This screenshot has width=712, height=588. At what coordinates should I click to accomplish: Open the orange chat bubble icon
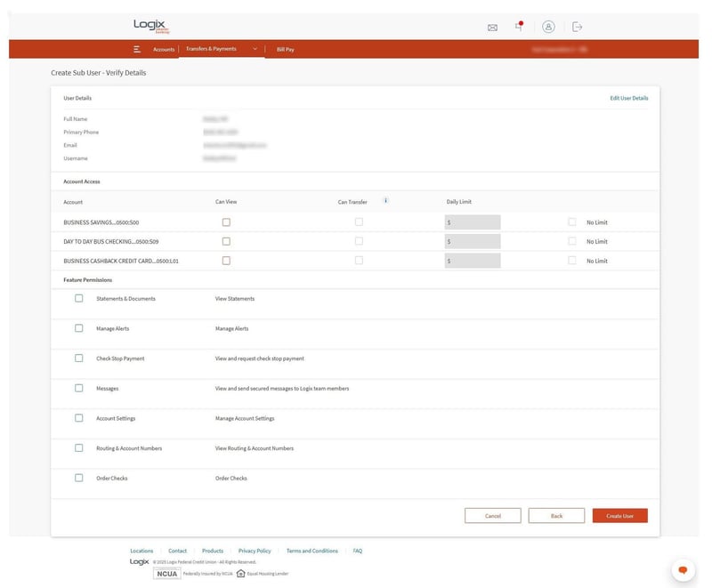(x=683, y=569)
